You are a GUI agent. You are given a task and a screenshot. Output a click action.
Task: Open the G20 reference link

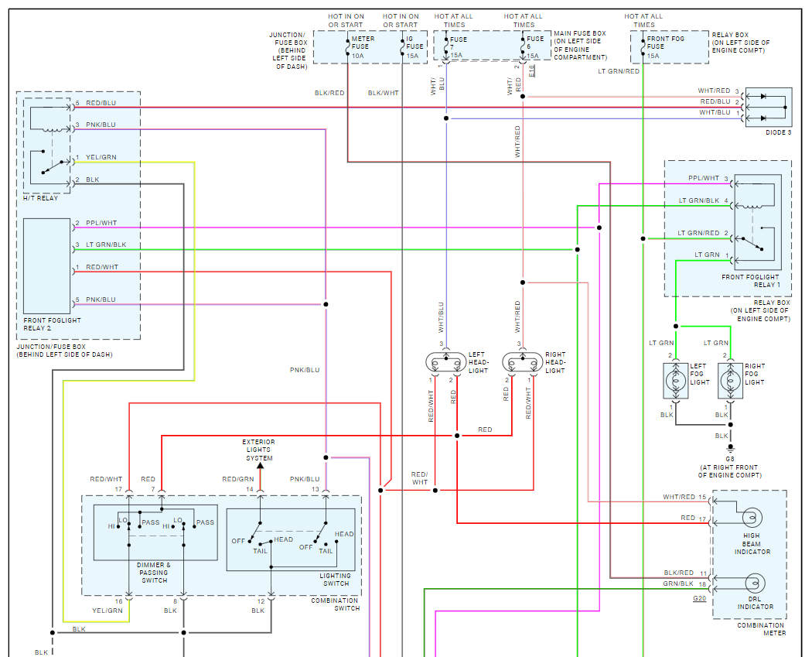tap(700, 598)
